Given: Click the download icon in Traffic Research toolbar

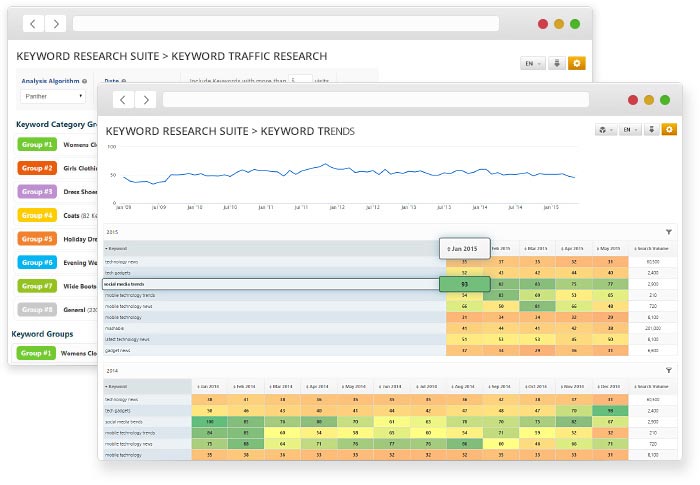Looking at the screenshot, I should pos(557,63).
